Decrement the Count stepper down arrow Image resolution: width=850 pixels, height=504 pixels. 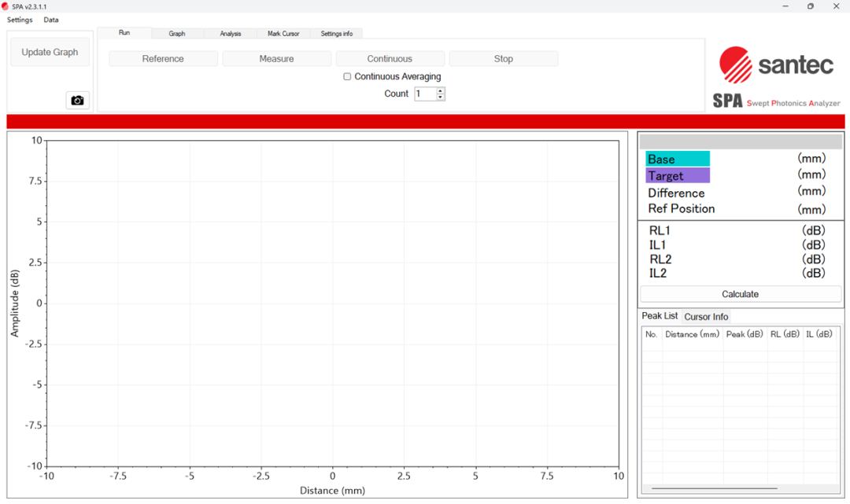click(441, 97)
